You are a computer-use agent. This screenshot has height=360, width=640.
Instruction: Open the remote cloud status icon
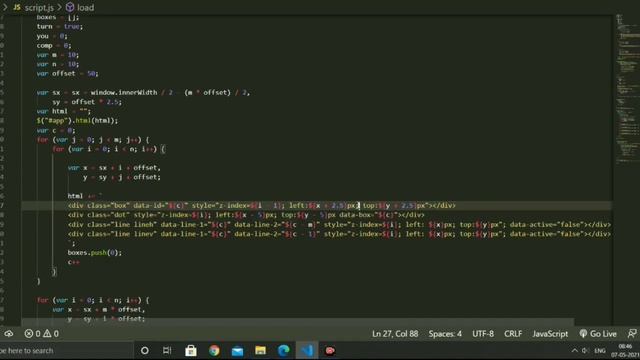coord(9,334)
